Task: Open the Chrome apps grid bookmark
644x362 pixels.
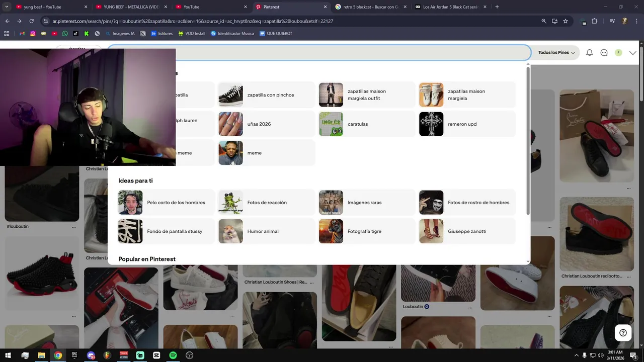Action: tap(7, 34)
